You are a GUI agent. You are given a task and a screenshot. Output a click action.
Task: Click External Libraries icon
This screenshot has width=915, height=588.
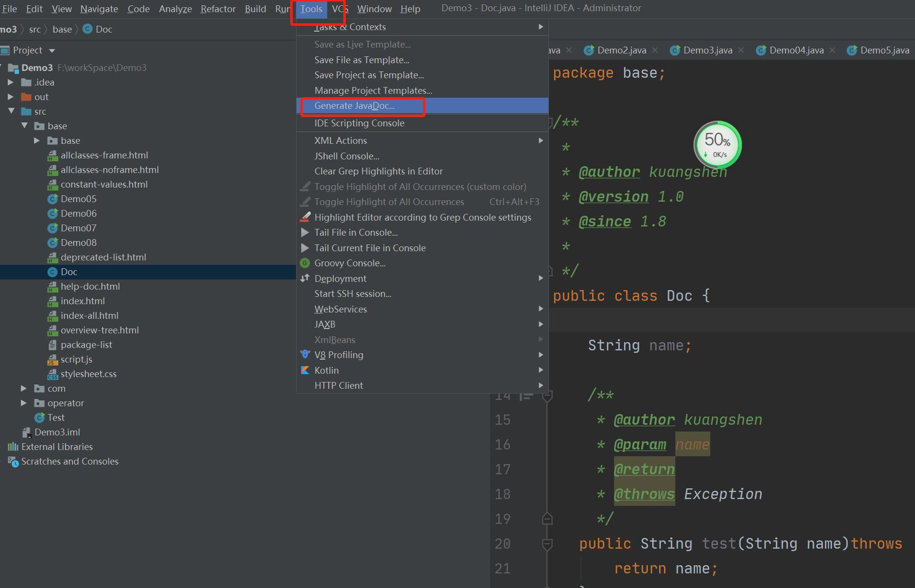coord(13,447)
